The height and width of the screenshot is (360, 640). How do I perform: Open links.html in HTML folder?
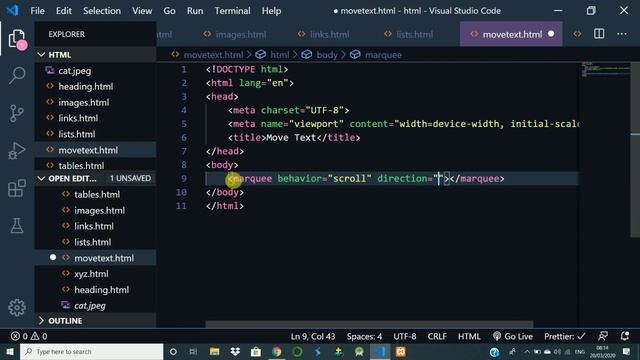[x=78, y=118]
